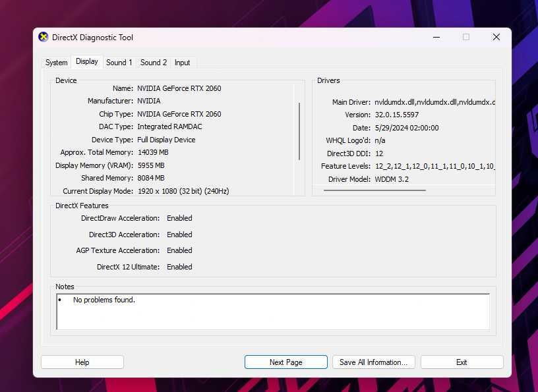538x392 pixels.
Task: Click the No problems found note
Action: point(104,300)
